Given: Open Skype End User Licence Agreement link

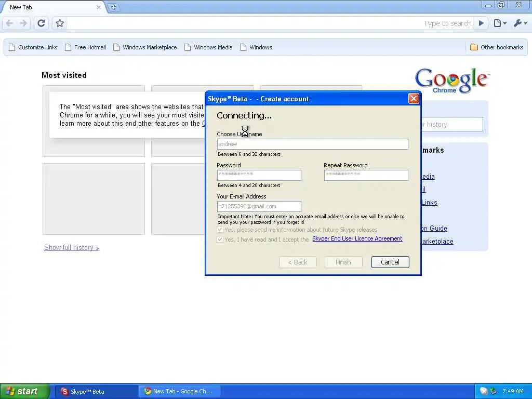Looking at the screenshot, I should [x=357, y=238].
